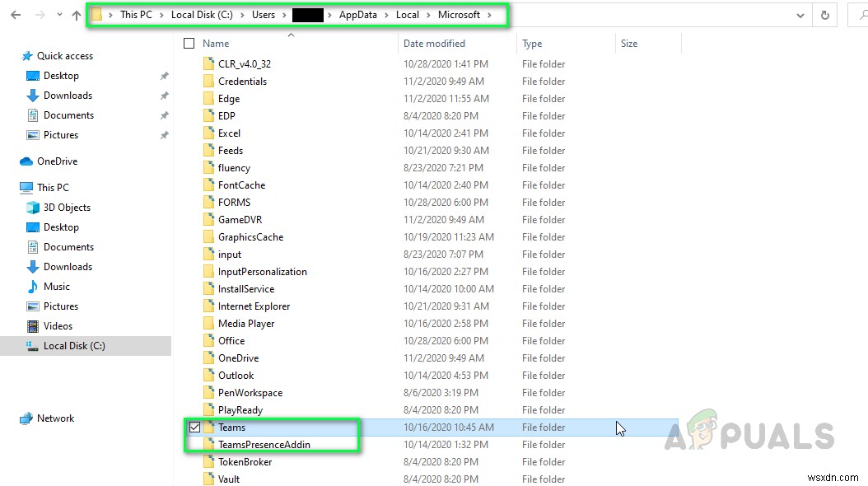Click the search box magnifier
This screenshot has height=486, width=868.
coord(863,16)
